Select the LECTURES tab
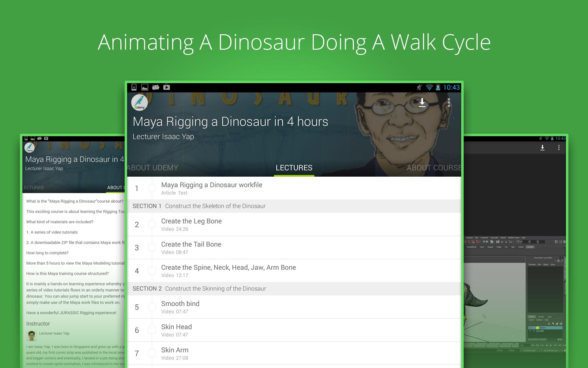The height and width of the screenshot is (368, 588). pos(294,168)
